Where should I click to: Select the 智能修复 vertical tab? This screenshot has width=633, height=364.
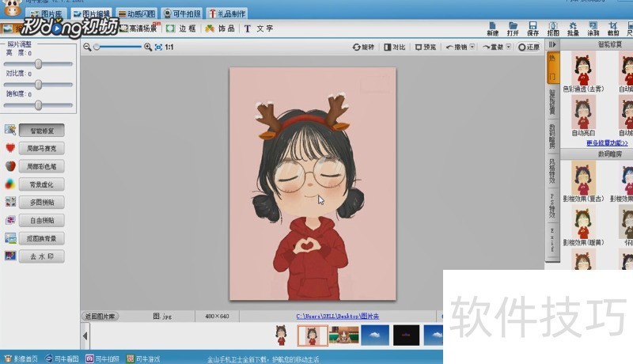coord(552,102)
